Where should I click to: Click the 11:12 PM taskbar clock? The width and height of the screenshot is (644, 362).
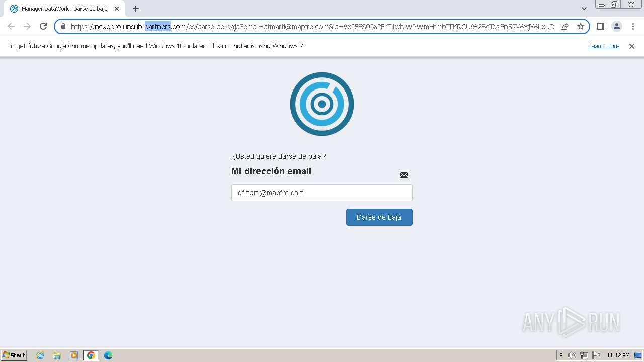[x=618, y=355]
